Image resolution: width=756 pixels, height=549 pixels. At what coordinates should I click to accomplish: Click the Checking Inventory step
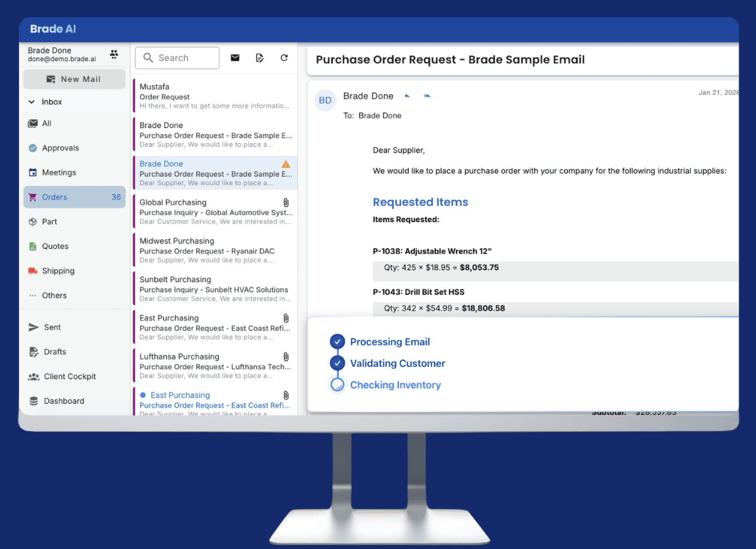(395, 385)
